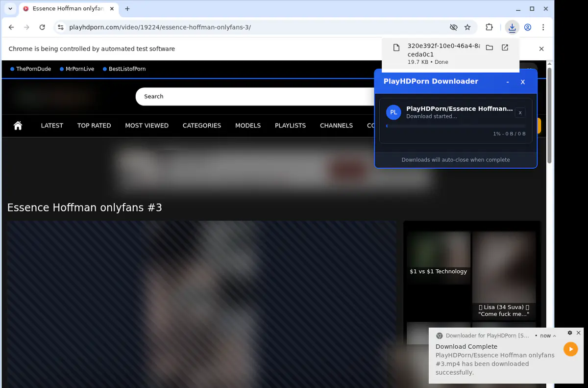The height and width of the screenshot is (388, 588).
Task: Open the MODELS menu item
Action: tap(248, 126)
